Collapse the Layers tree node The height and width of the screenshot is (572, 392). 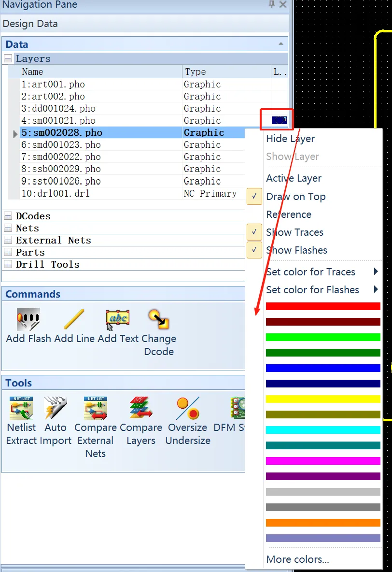[8, 58]
